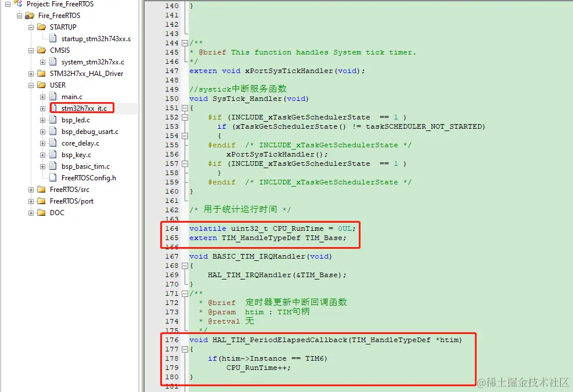Screen dimensions: 573x392
Task: Click the project root icon
Action: click(18, 3)
